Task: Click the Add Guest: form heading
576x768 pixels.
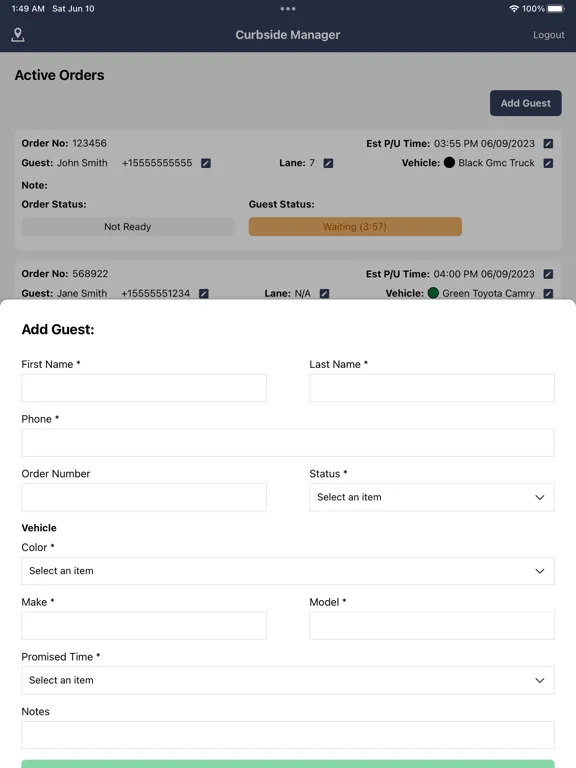Action: coord(58,329)
